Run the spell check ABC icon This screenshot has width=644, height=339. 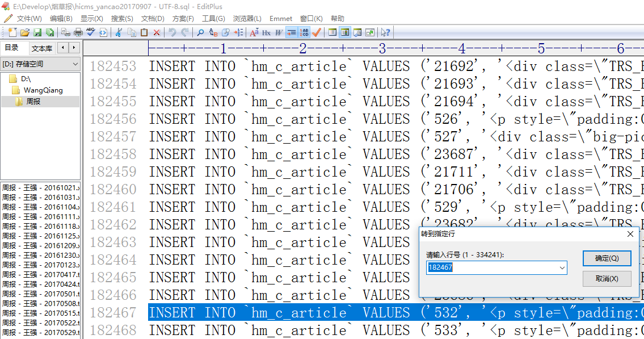91,32
